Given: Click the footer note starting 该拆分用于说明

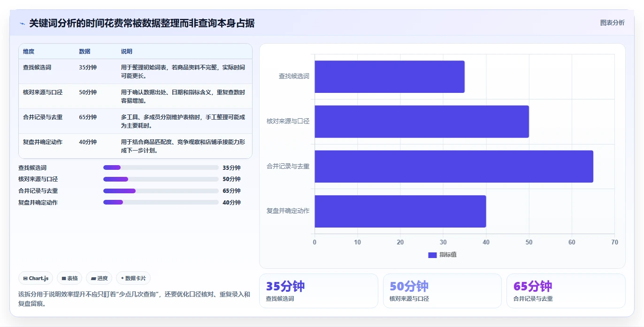Looking at the screenshot, I should coord(134,299).
